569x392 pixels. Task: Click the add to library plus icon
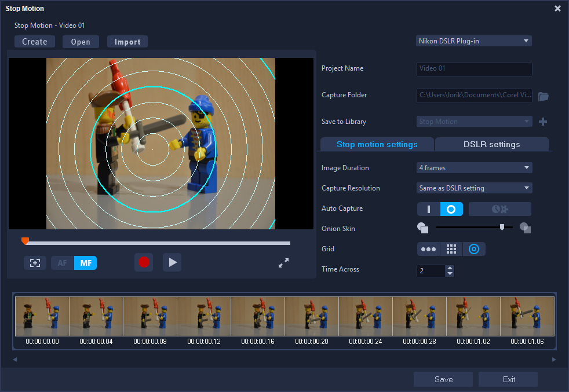point(542,122)
